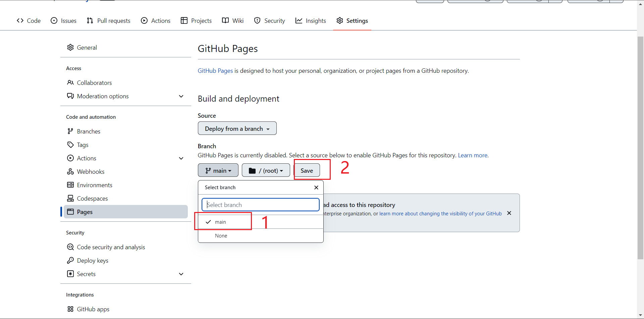Click the Issues circle icon

[54, 21]
